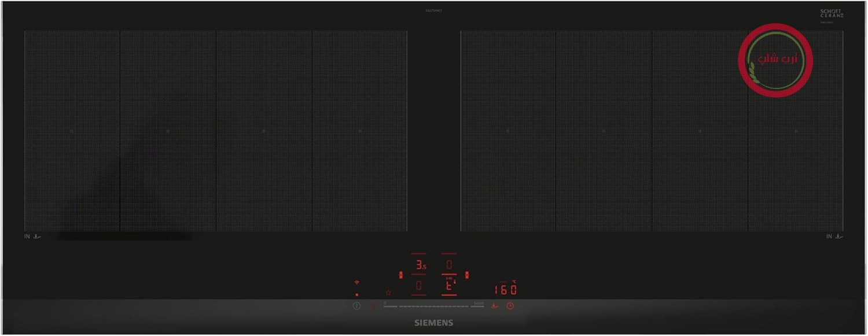The width and height of the screenshot is (868, 336).
Task: Tap the right flex zone link indicator
Action: 467,275
